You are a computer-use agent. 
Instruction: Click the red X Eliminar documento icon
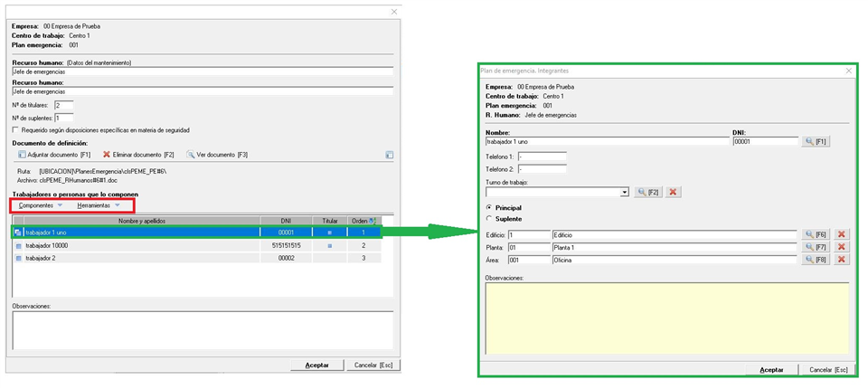107,155
